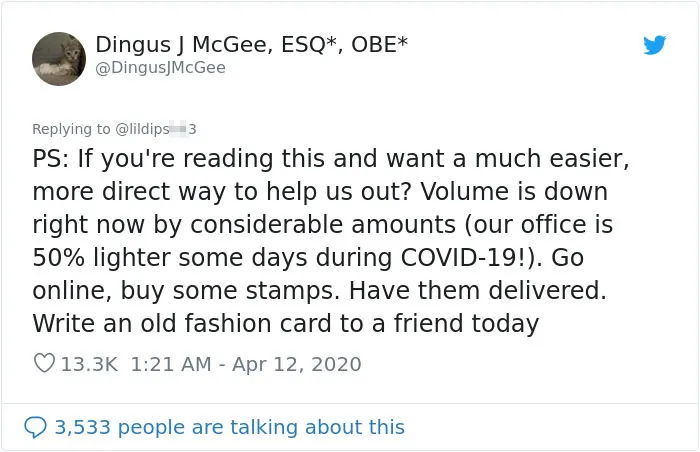The image size is (700, 452).
Task: Open replies via the speech bubble icon
Action: coord(35,427)
